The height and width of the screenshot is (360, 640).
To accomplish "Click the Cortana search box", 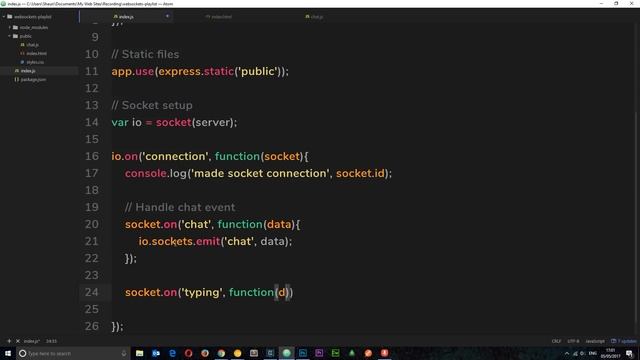I will click(x=73, y=353).
